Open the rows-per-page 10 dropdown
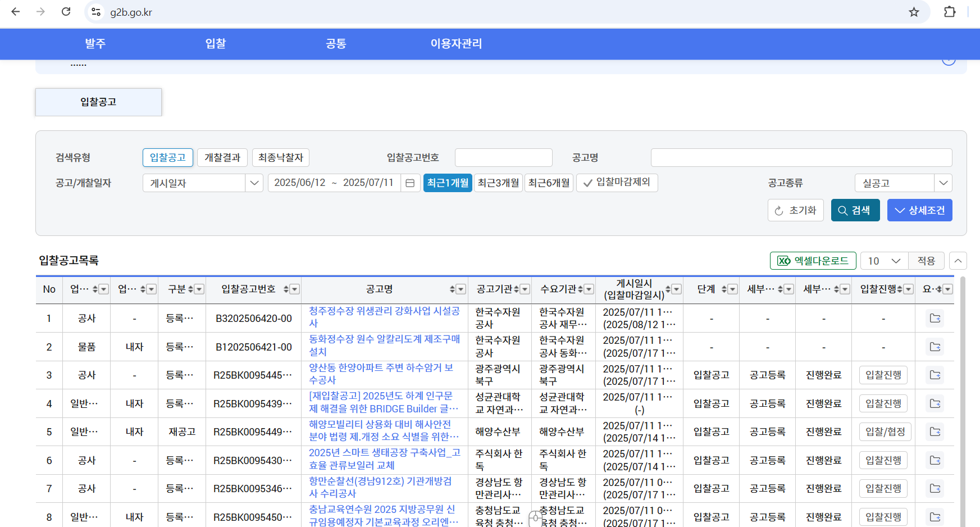Image resolution: width=980 pixels, height=527 pixels. [885, 261]
